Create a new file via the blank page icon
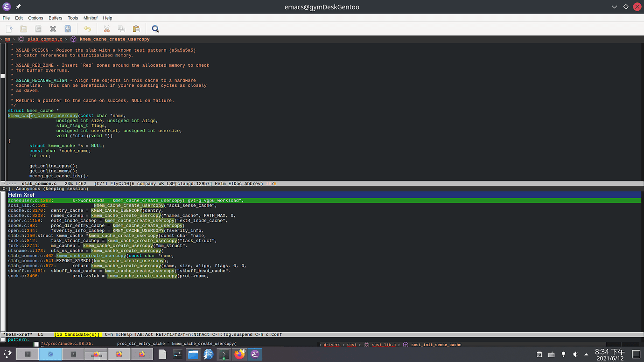The image size is (644, 362). point(9,28)
